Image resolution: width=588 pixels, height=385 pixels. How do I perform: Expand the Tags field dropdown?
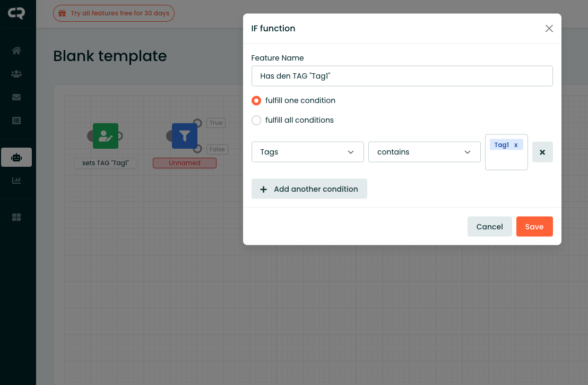click(x=307, y=152)
